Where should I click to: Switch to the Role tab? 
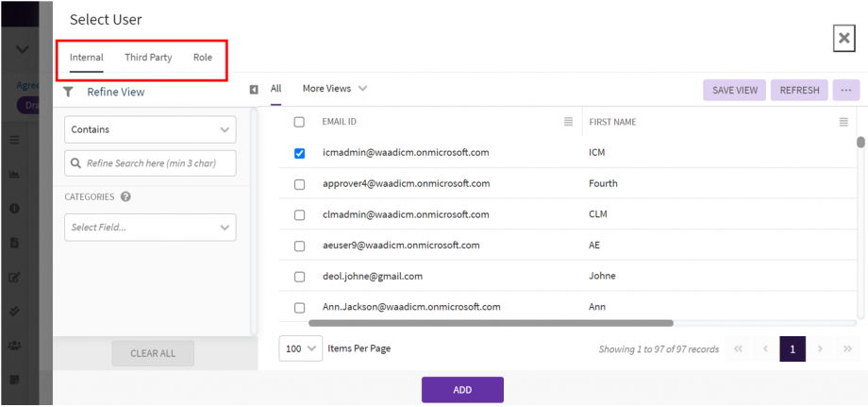(203, 58)
